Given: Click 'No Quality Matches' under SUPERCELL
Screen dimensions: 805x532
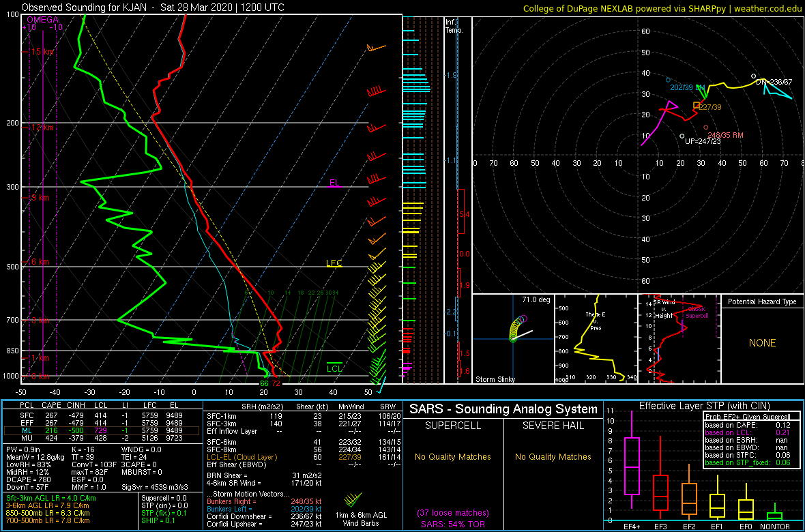Looking at the screenshot, I should point(453,456).
